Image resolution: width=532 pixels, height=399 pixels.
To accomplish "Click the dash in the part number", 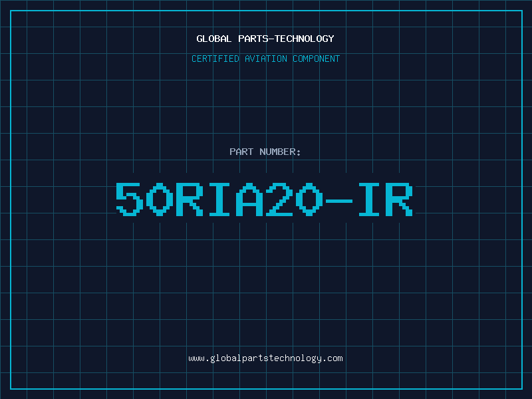I will click(x=339, y=201).
